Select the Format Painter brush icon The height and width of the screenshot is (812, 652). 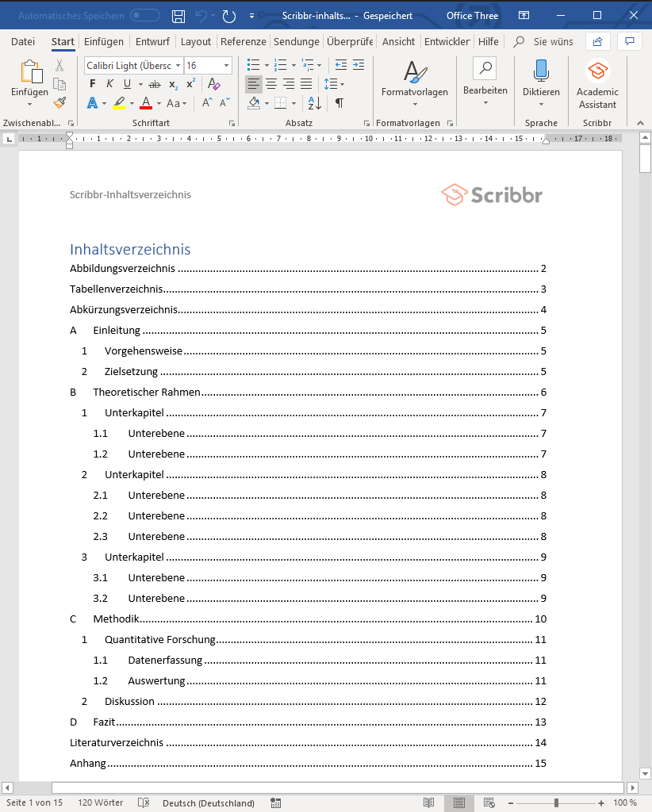coord(59,102)
